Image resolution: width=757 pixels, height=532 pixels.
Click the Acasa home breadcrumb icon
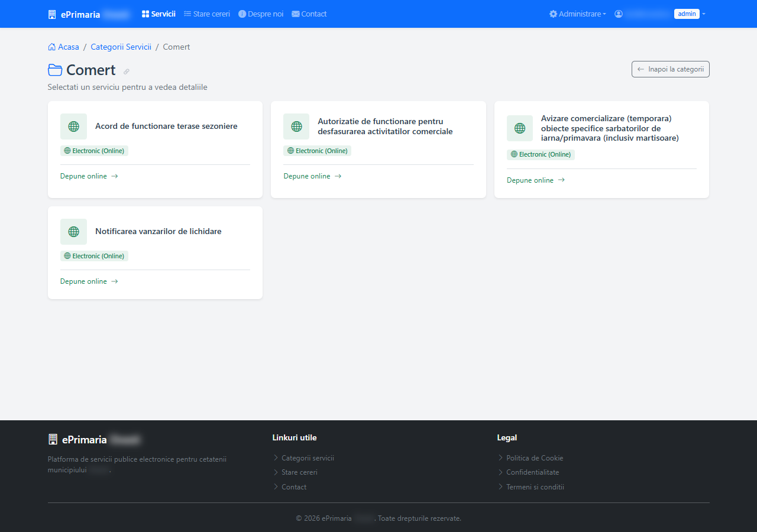52,47
